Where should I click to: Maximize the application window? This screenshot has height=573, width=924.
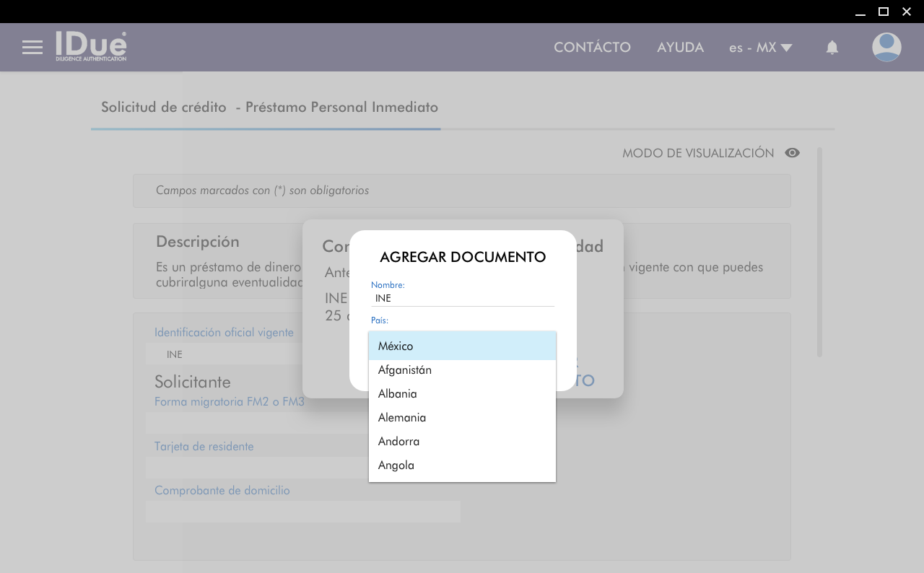pyautogui.click(x=883, y=12)
